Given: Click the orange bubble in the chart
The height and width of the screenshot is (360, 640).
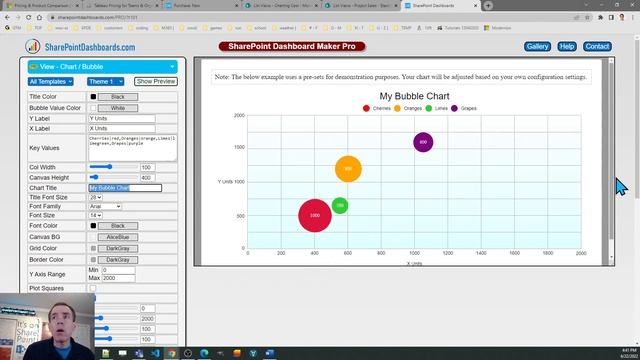Looking at the screenshot, I should [x=348, y=169].
